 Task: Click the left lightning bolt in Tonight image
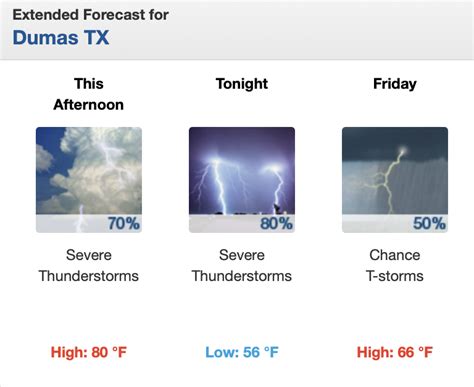click(x=218, y=187)
